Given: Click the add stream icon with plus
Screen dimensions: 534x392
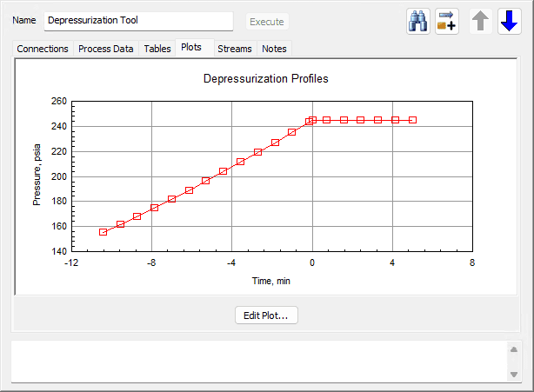Looking at the screenshot, I should 446,22.
